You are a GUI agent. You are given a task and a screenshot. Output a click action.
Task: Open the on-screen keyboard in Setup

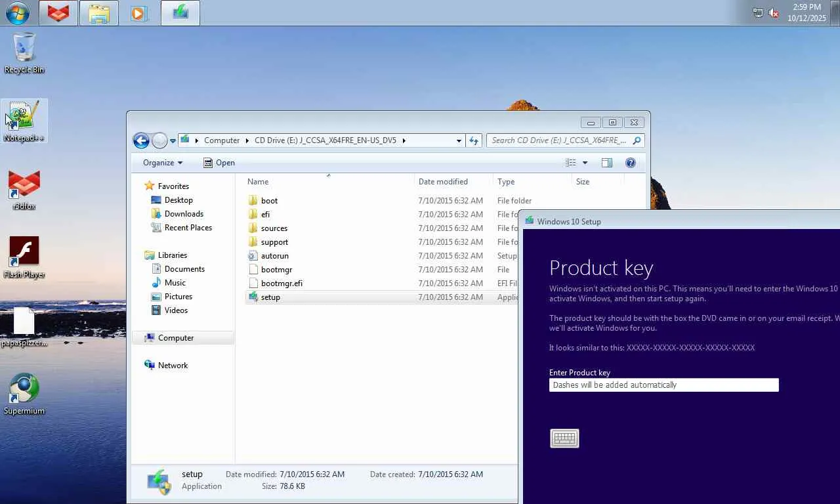point(564,438)
